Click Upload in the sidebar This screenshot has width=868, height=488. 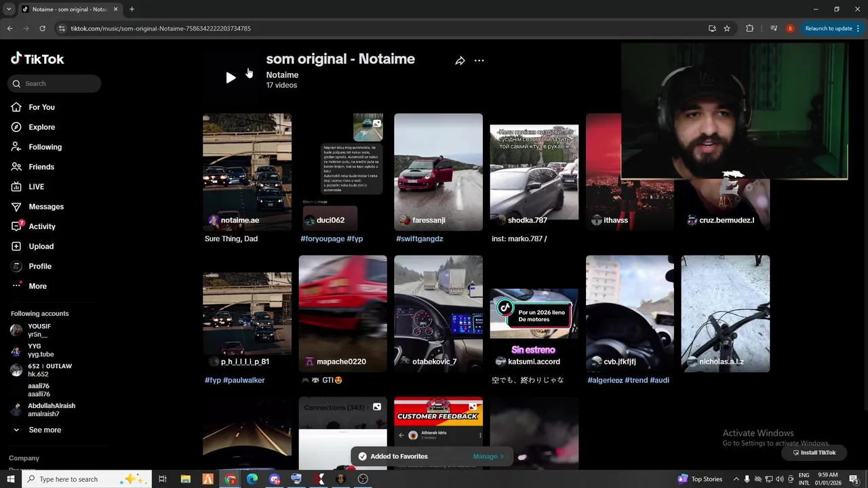41,246
